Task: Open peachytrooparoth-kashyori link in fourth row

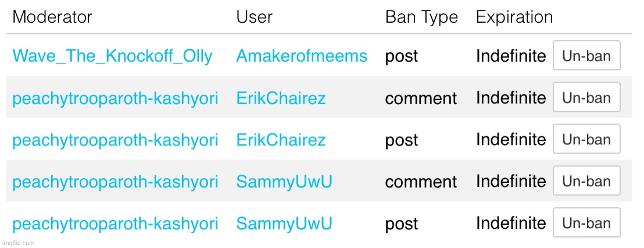Action: click(x=115, y=183)
